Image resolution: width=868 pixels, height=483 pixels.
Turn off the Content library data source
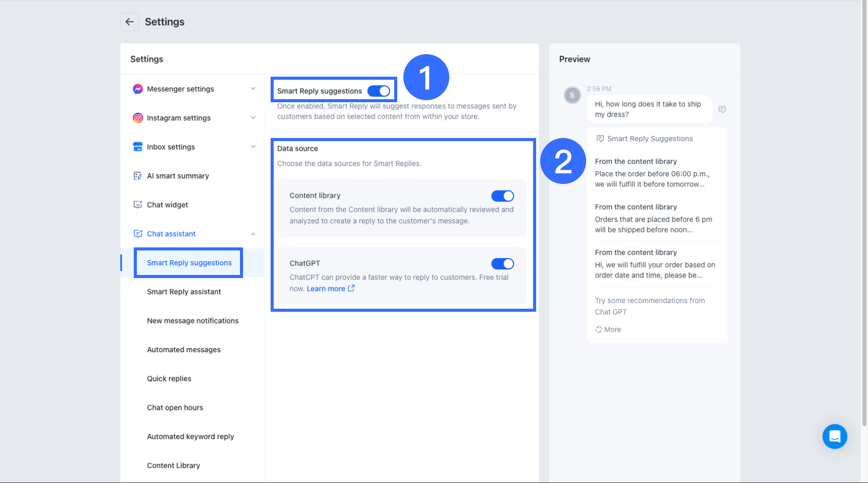coord(502,196)
